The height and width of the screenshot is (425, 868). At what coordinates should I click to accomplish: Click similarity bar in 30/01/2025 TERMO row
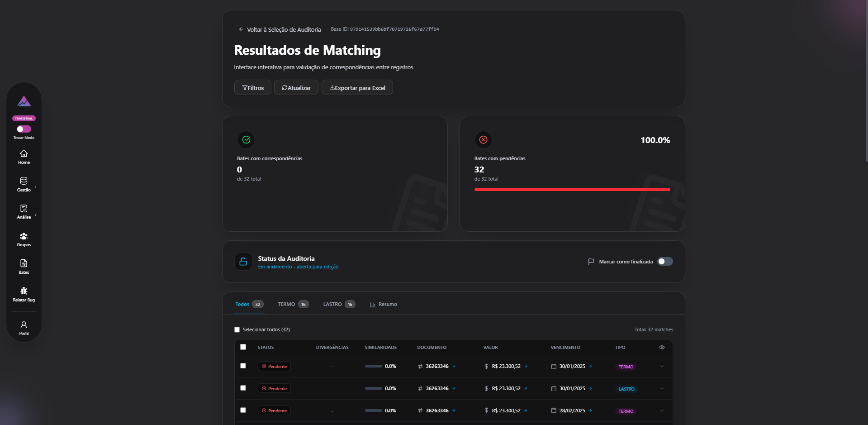click(x=374, y=366)
